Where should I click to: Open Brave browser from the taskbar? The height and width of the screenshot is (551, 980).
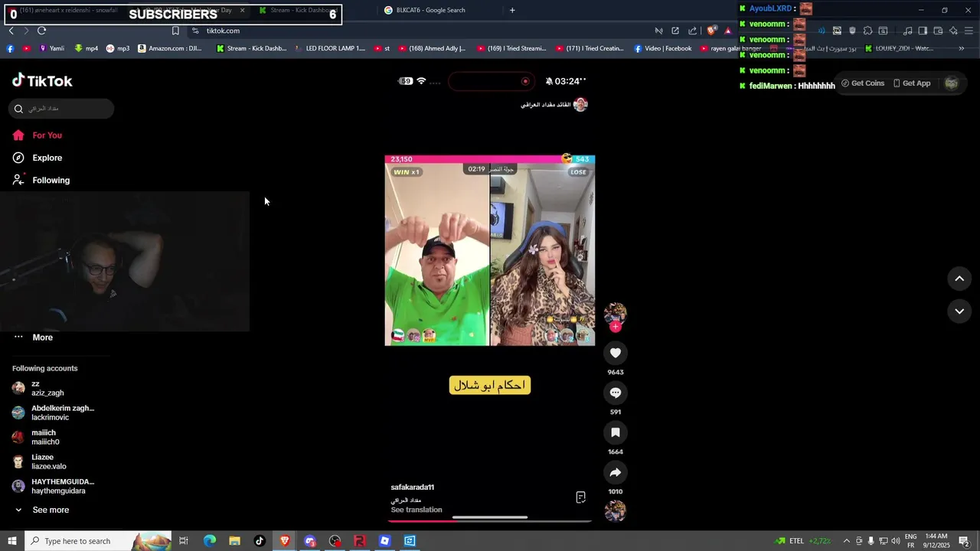pos(285,541)
